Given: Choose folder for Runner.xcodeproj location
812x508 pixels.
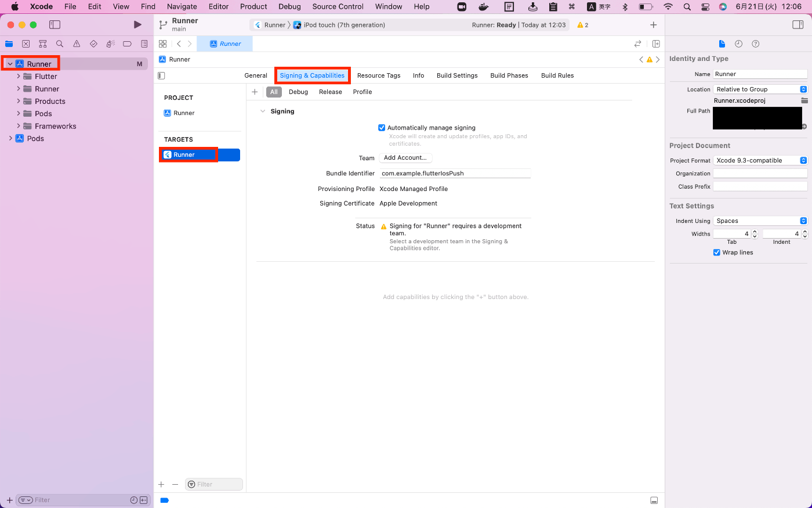Looking at the screenshot, I should [x=804, y=100].
